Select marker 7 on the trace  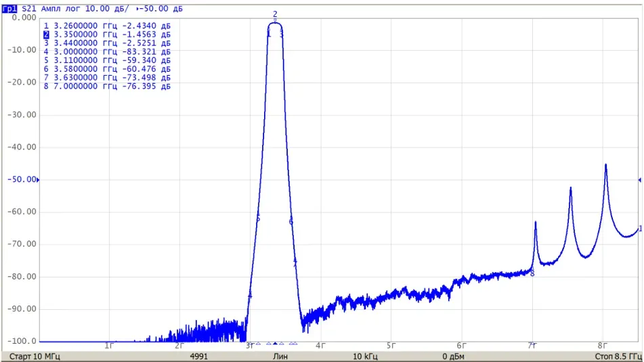tap(295, 263)
